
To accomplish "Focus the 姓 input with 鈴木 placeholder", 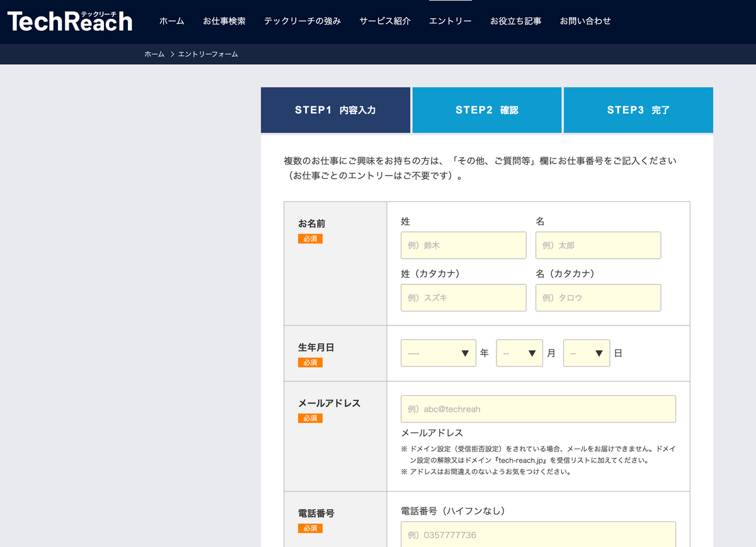I will (464, 245).
